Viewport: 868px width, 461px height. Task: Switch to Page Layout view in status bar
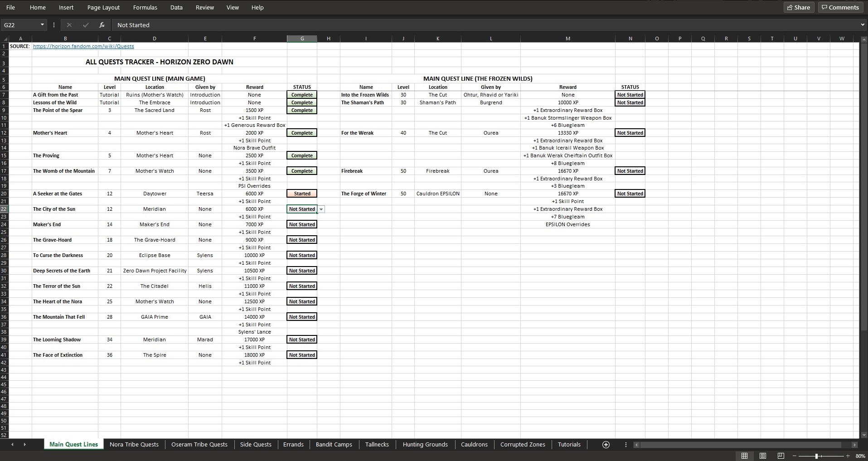[763, 456]
